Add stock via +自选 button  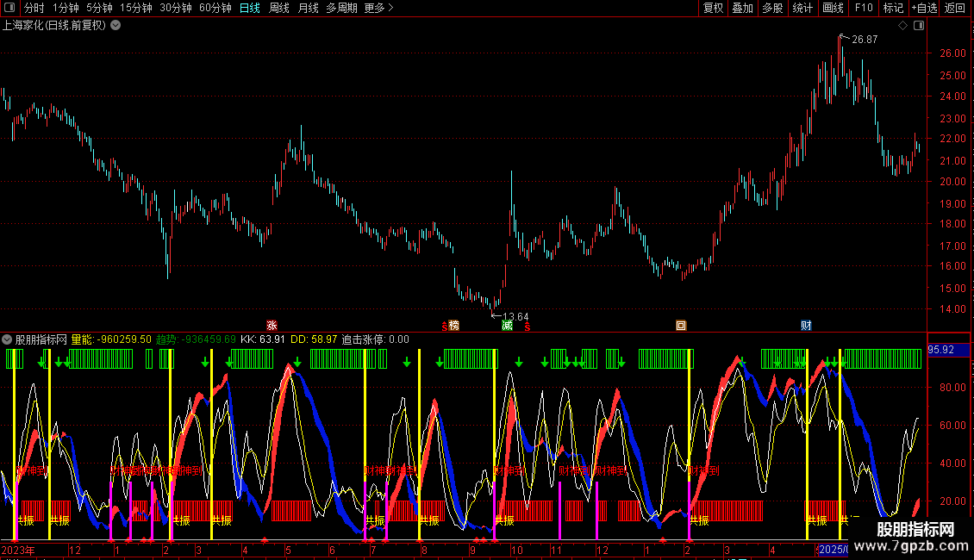[x=924, y=9]
